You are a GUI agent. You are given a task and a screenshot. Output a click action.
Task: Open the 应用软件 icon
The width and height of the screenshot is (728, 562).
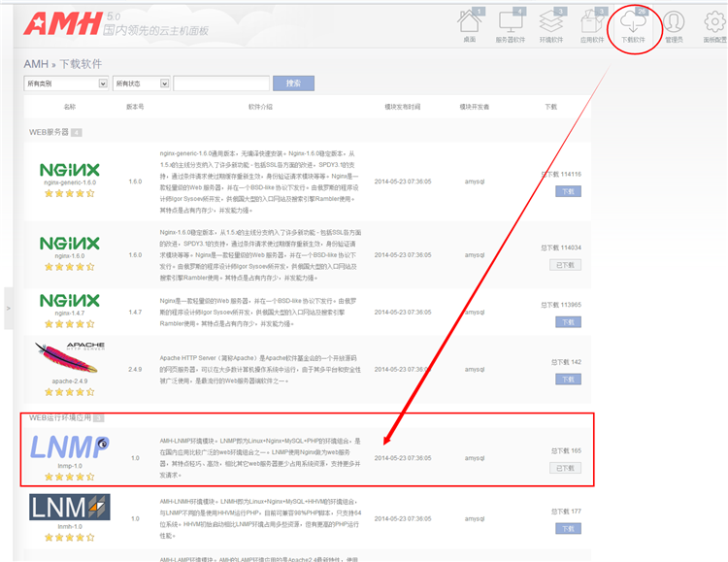[x=592, y=22]
